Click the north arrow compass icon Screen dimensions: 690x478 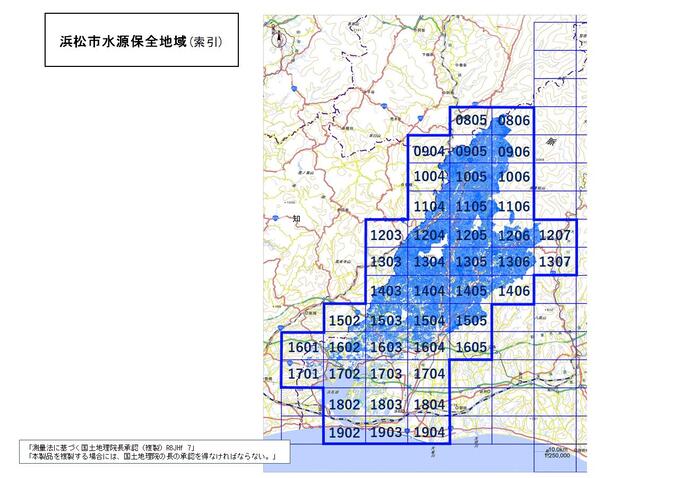pyautogui.click(x=278, y=38)
